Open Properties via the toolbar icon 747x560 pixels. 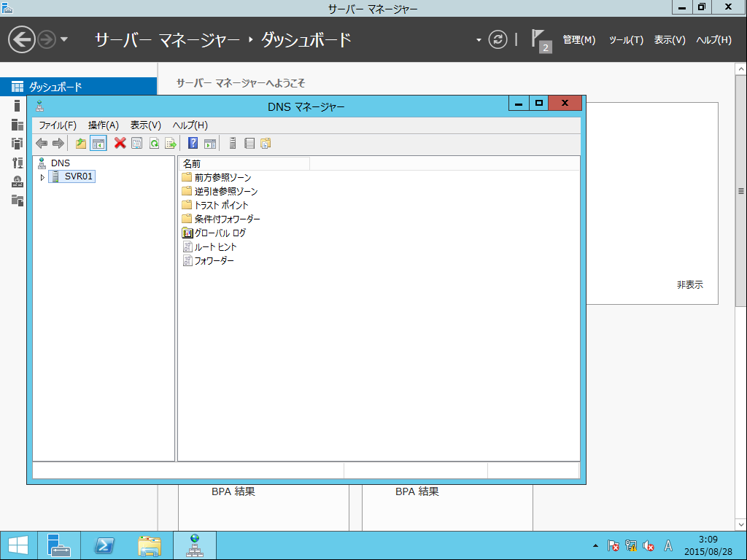[x=136, y=143]
